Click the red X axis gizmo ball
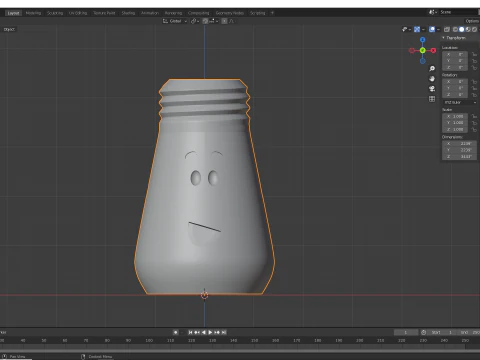Screen dimensions: 480x360 [433, 51]
